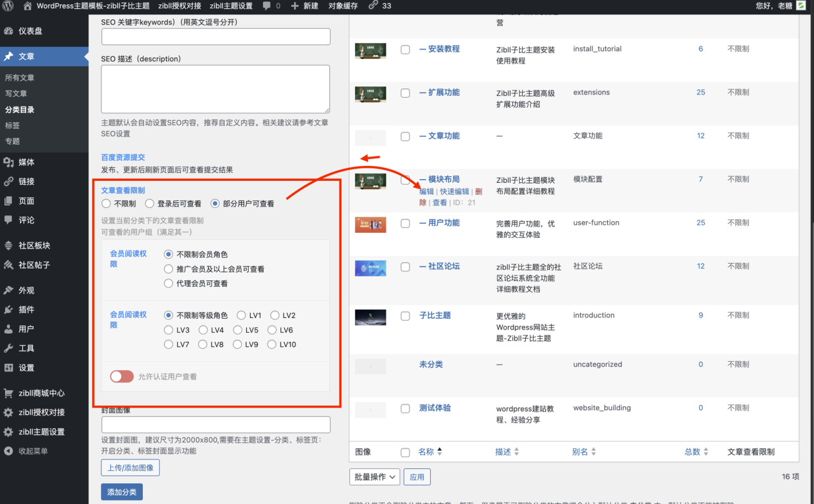Click the 添加分类 button
814x504 pixels.
(x=121, y=491)
